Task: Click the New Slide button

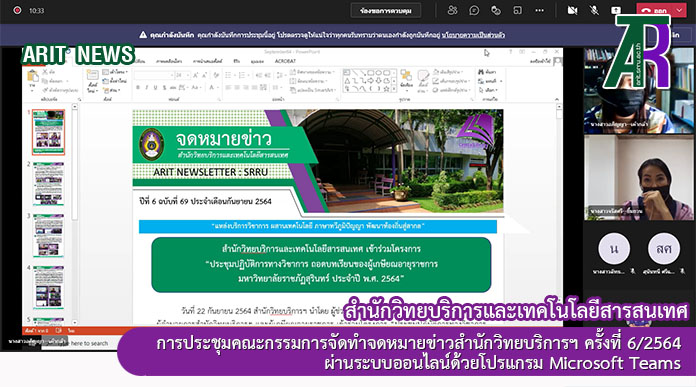Action: pos(92,81)
